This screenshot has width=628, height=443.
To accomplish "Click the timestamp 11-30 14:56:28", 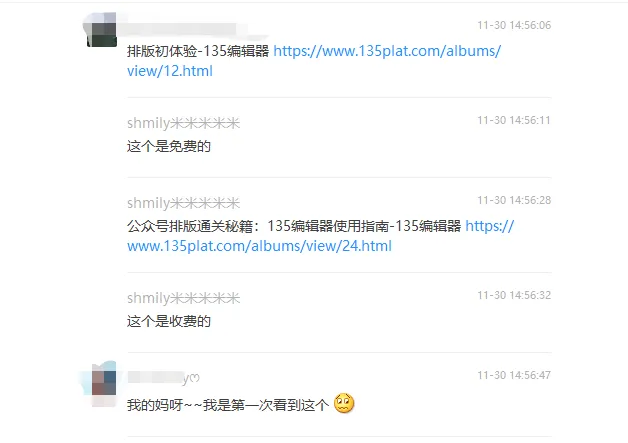I will point(514,200).
